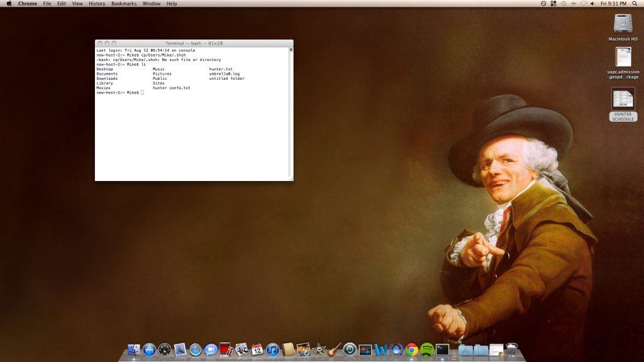Open Address Book brown icon
This screenshot has height=362, width=644.
coord(288,349)
